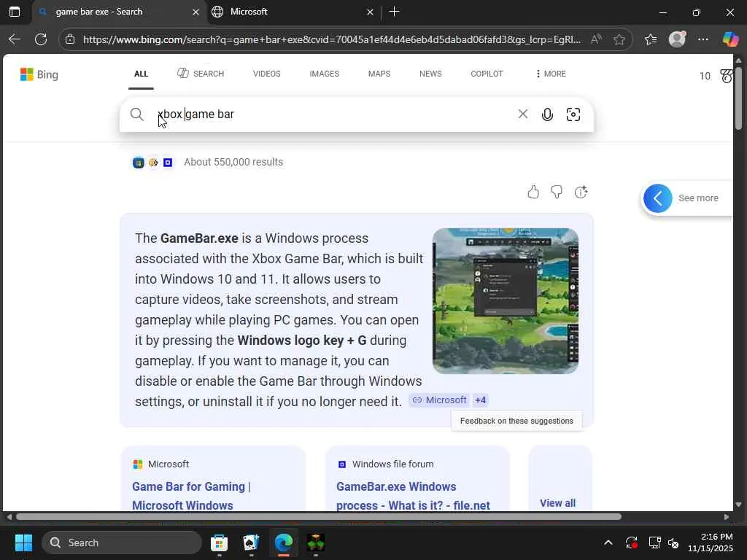View site information lock icon
Screen dimensions: 747x560
(70, 39)
